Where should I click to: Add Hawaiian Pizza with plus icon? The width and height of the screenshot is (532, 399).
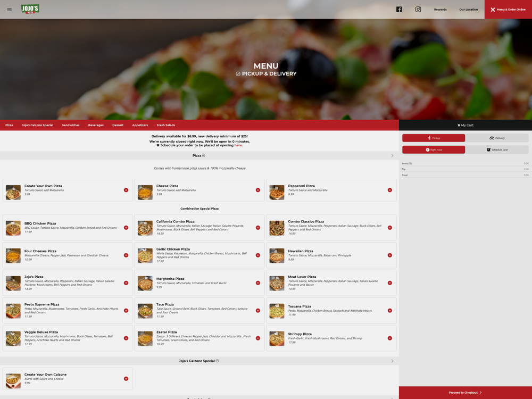(390, 255)
